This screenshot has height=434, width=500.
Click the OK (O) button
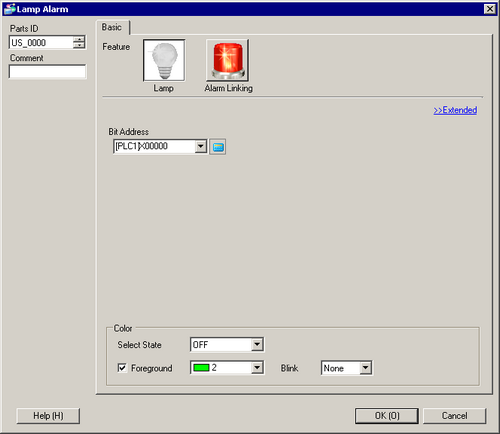[x=387, y=416]
